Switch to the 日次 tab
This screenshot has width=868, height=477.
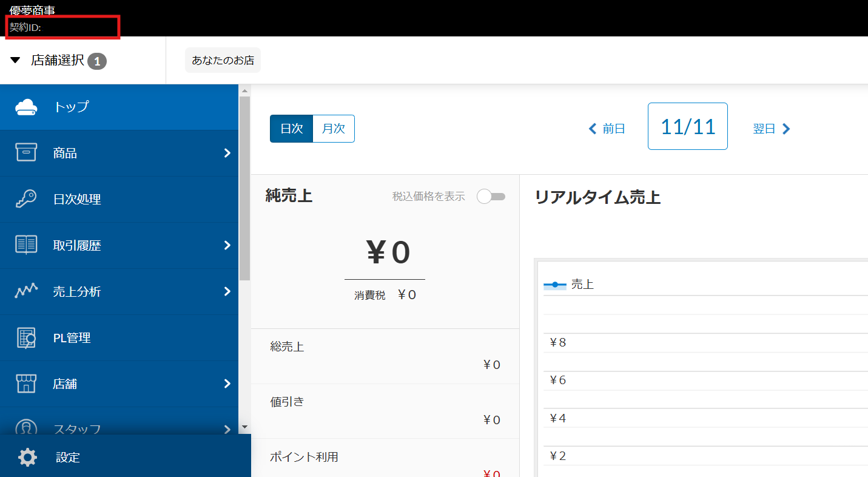[x=291, y=129]
